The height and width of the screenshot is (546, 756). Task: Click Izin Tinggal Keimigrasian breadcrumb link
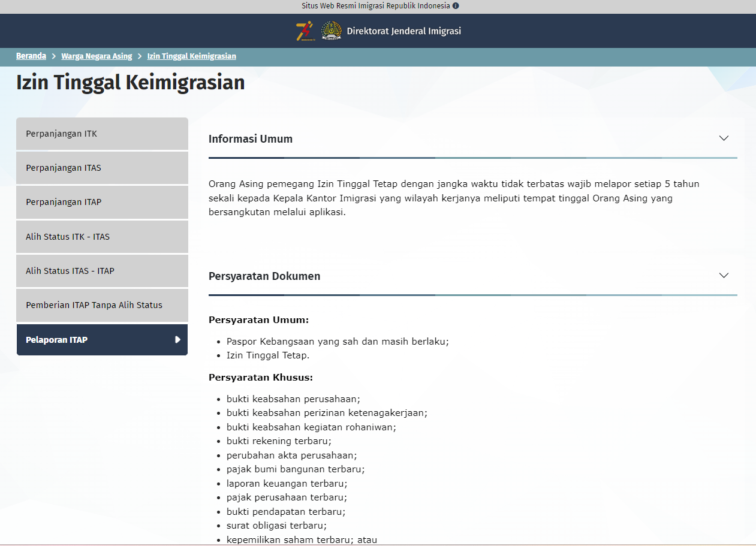(x=192, y=56)
